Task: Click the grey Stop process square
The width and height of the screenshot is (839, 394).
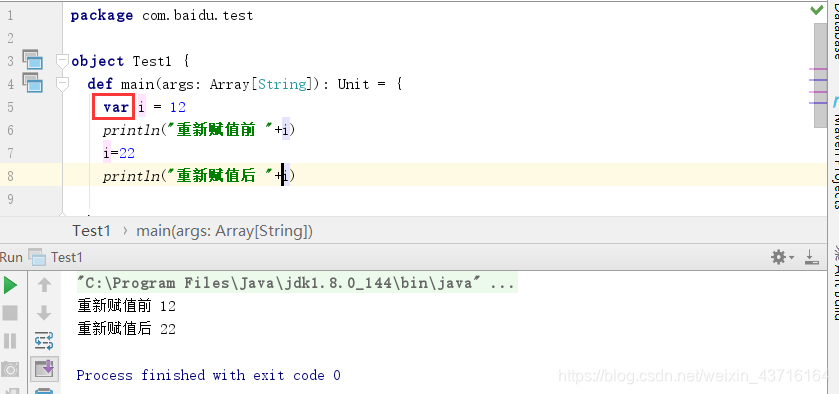Action: click(10, 312)
